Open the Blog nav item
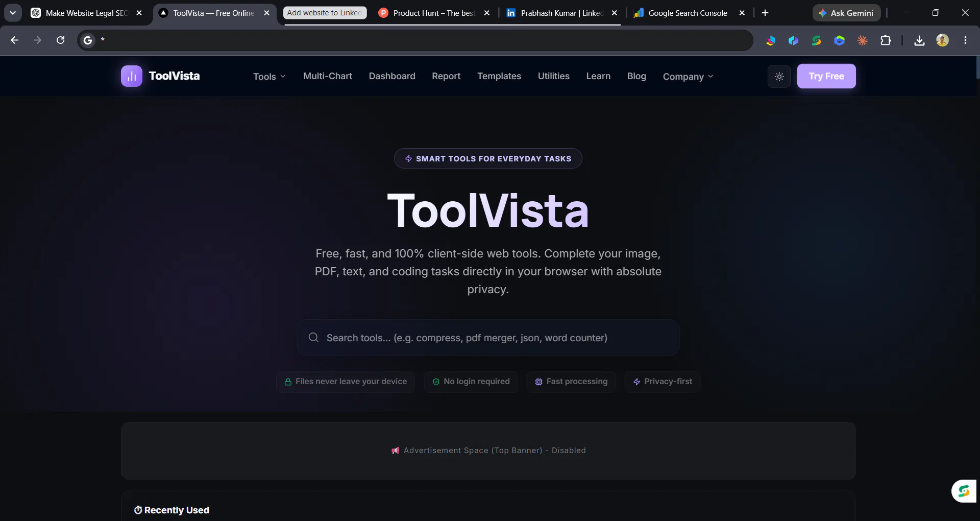Viewport: 980px width, 521px height. pyautogui.click(x=636, y=76)
